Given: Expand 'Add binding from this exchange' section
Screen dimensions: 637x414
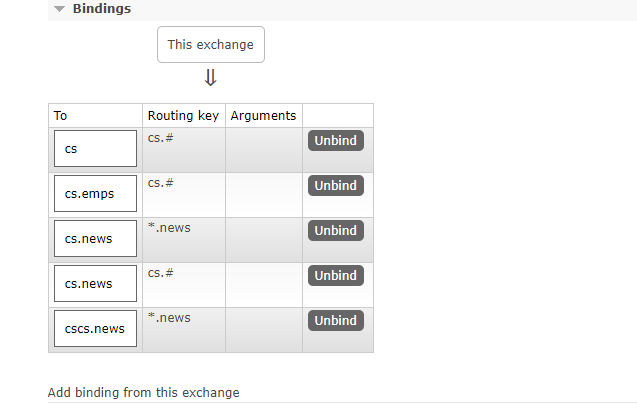Looking at the screenshot, I should click(x=143, y=392).
